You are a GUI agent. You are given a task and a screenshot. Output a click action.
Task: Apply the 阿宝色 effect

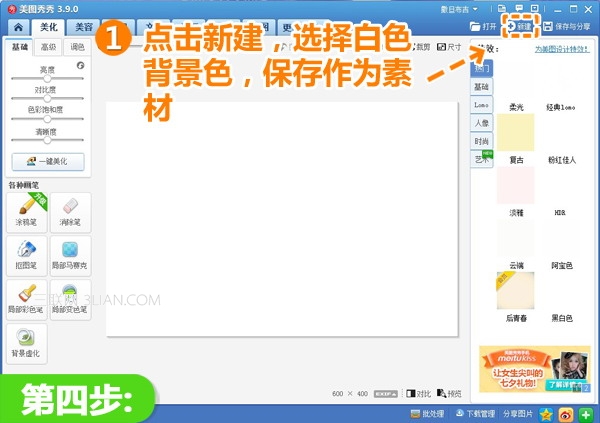pos(561,244)
